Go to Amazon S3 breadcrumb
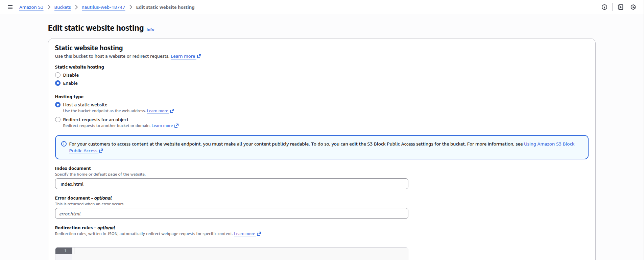 pos(31,7)
